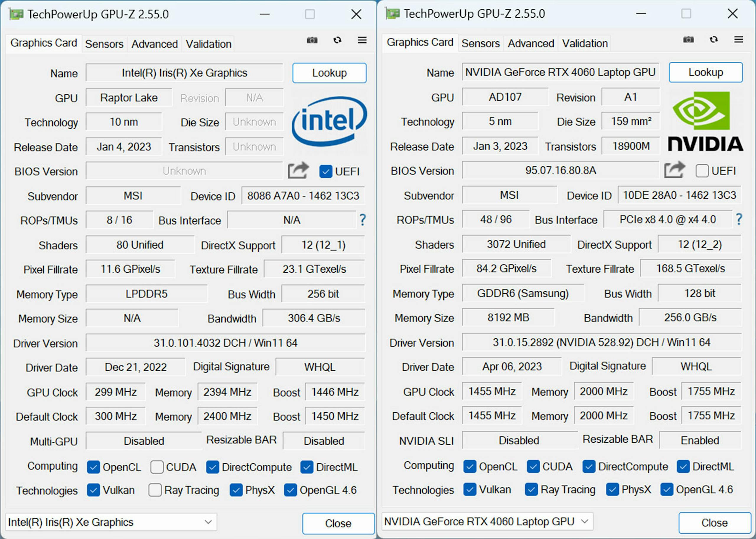Click Driver Date value Dec 21, 2022
756x539 pixels.
pyautogui.click(x=136, y=367)
